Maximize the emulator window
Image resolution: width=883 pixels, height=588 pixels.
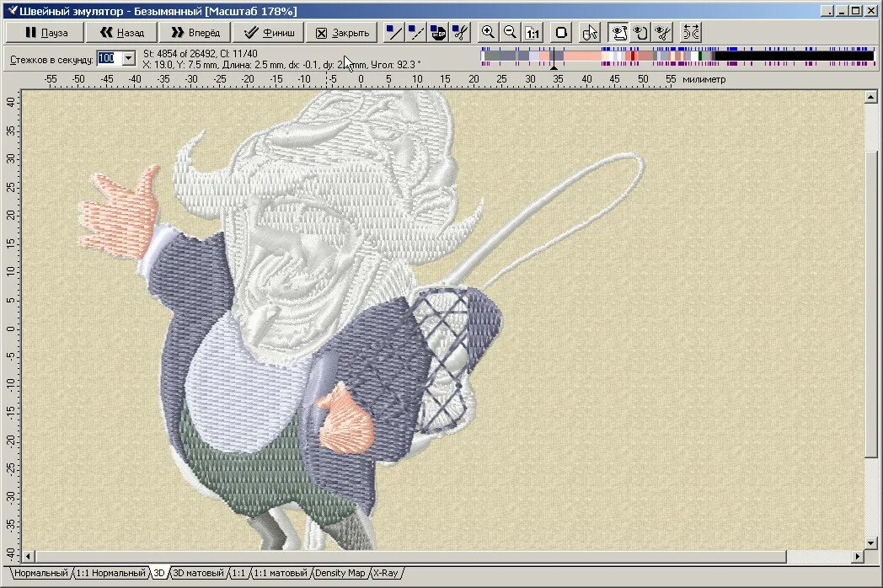(x=855, y=11)
